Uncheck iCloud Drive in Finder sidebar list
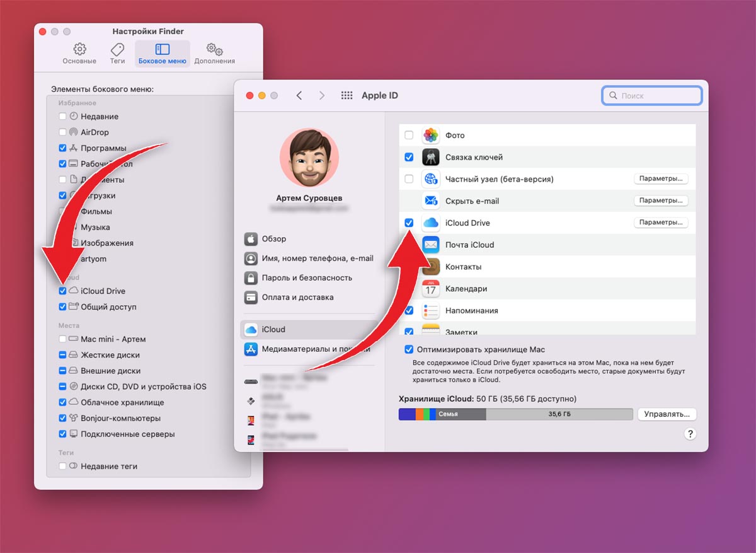This screenshot has height=553, width=756. click(x=62, y=291)
